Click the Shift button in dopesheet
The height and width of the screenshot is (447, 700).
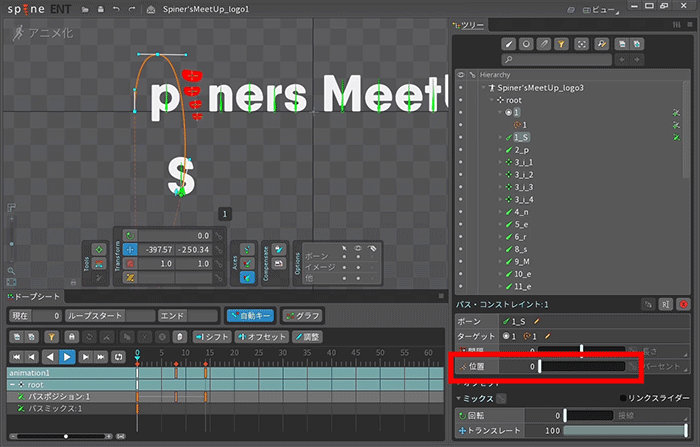213,337
